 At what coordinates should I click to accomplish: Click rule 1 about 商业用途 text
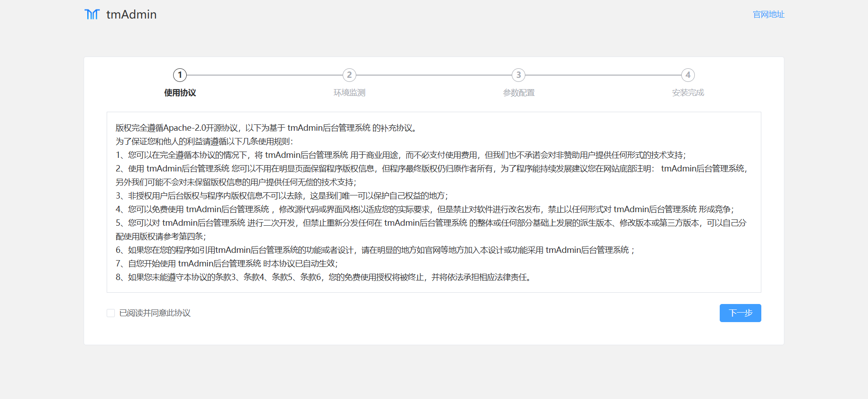[401, 155]
